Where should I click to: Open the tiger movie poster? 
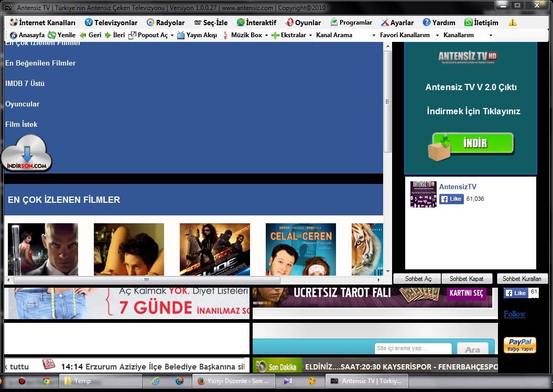click(x=367, y=249)
